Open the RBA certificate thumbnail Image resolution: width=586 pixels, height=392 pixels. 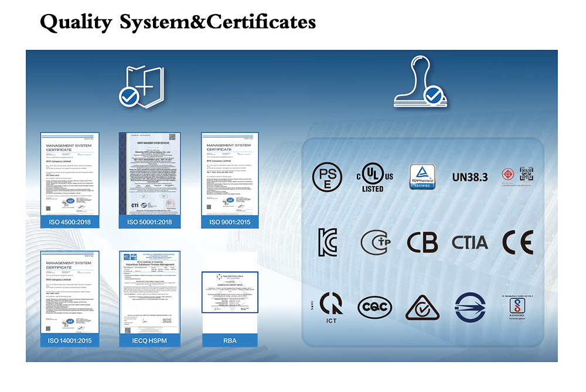(x=230, y=292)
